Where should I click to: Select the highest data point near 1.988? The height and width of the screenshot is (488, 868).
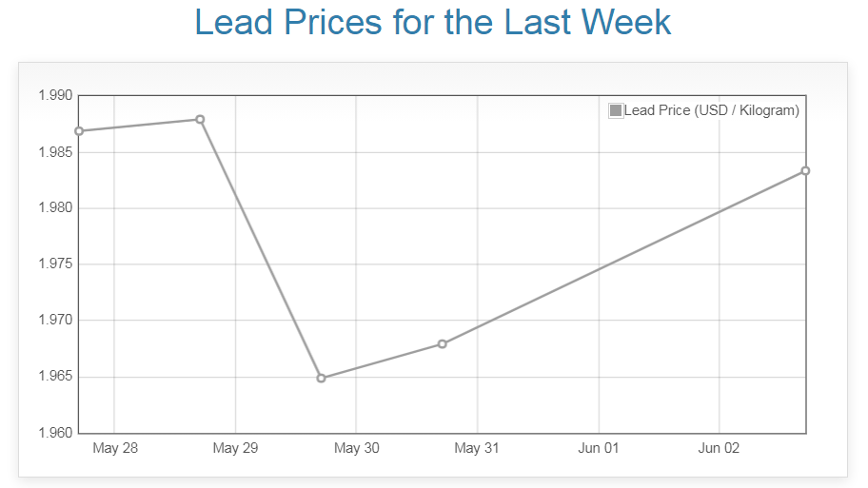(200, 119)
